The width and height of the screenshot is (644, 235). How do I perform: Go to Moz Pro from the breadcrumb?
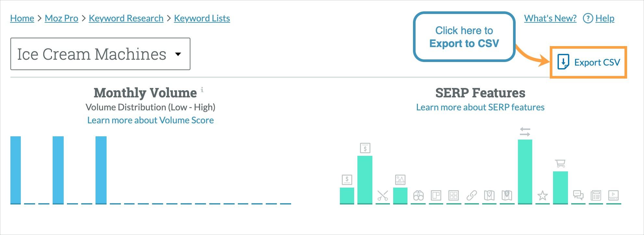tap(61, 18)
